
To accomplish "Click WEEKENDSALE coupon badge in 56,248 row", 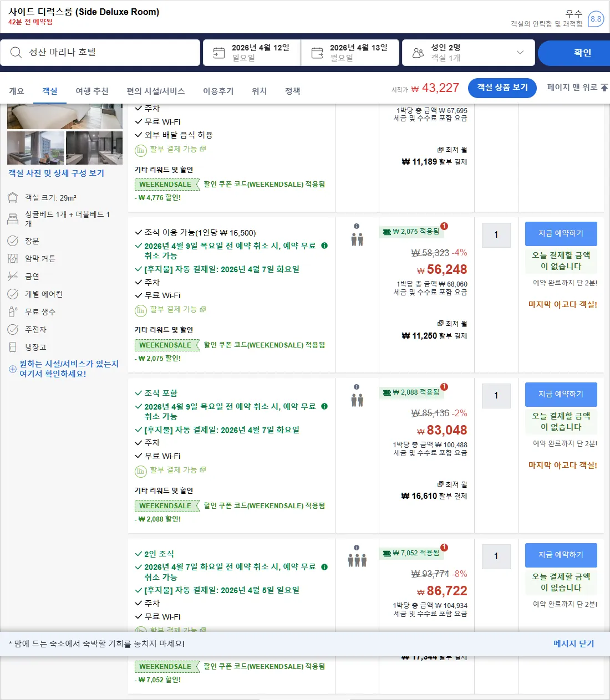I will click(166, 345).
